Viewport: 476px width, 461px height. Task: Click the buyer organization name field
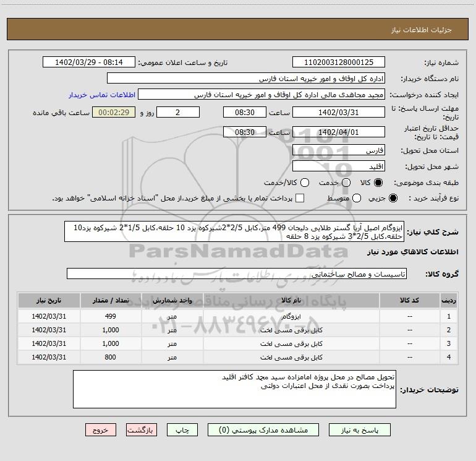tap(246, 78)
